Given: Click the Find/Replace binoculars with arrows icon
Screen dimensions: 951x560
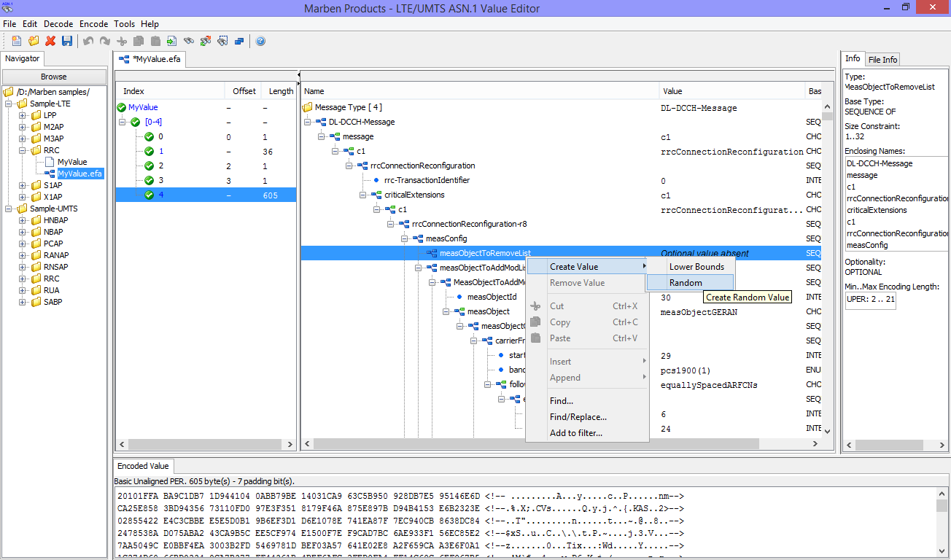Looking at the screenshot, I should 206,41.
